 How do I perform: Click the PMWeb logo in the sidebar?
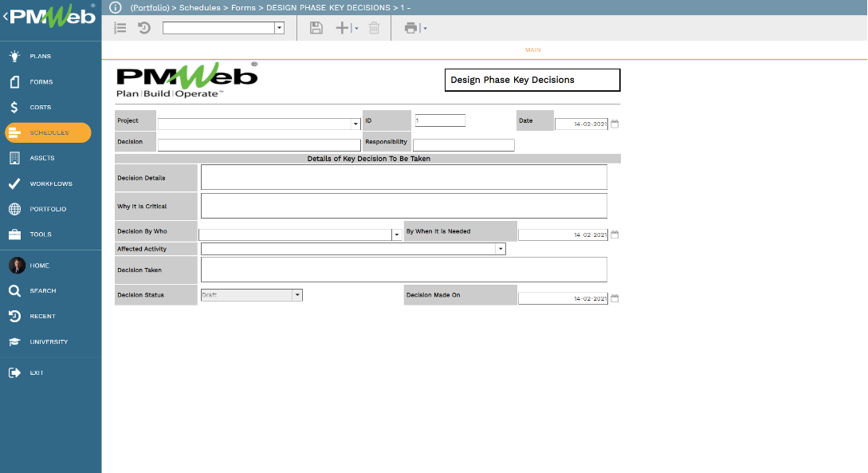point(53,16)
